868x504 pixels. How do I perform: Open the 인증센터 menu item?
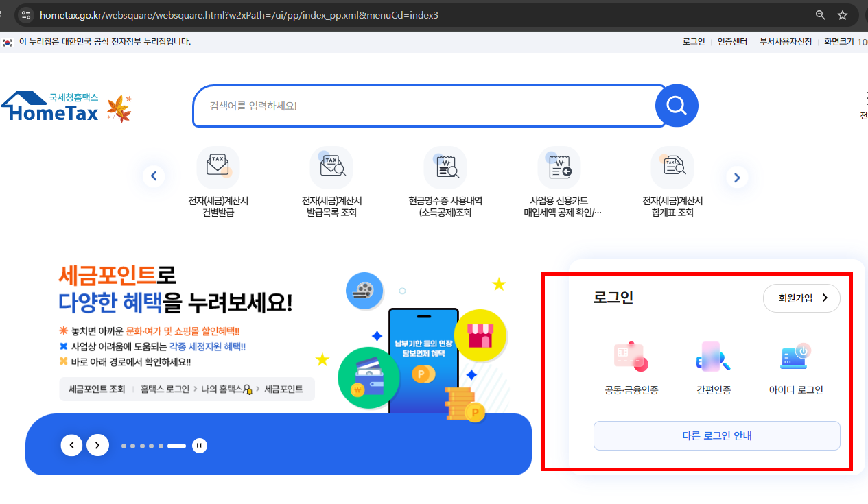pos(732,41)
